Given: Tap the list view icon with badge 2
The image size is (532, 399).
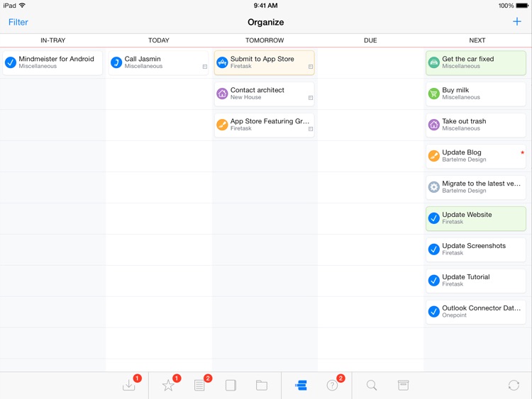Looking at the screenshot, I should tap(199, 385).
